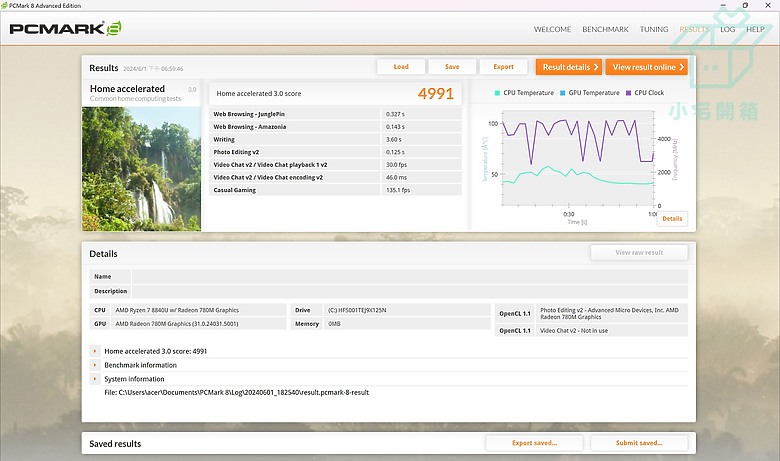This screenshot has width=780, height=461.
Task: Open the TUNING tab
Action: [x=654, y=29]
